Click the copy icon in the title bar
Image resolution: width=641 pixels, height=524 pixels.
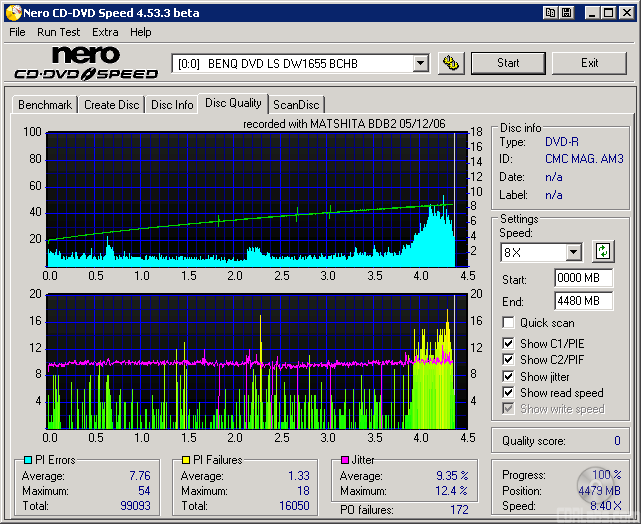551,12
